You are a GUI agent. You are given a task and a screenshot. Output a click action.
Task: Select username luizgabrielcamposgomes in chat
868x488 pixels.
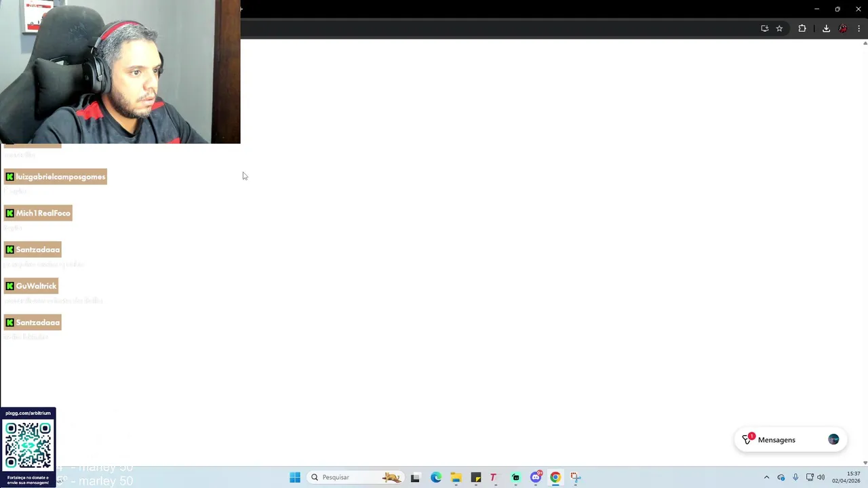(x=60, y=177)
